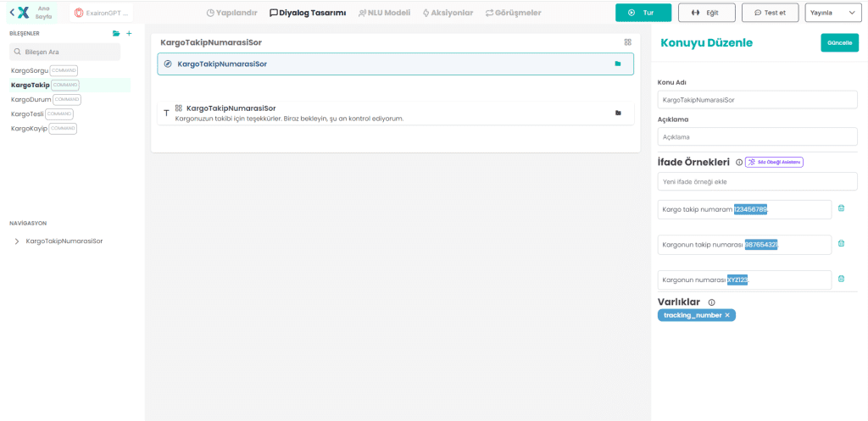This screenshot has width=868, height=421.
Task: Select the KargoSorgu component
Action: point(44,71)
